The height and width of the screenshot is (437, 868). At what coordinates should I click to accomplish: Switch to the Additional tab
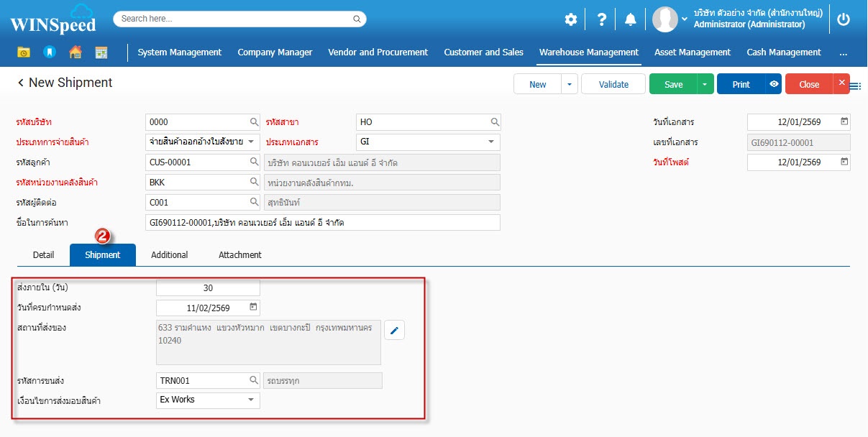pos(170,255)
